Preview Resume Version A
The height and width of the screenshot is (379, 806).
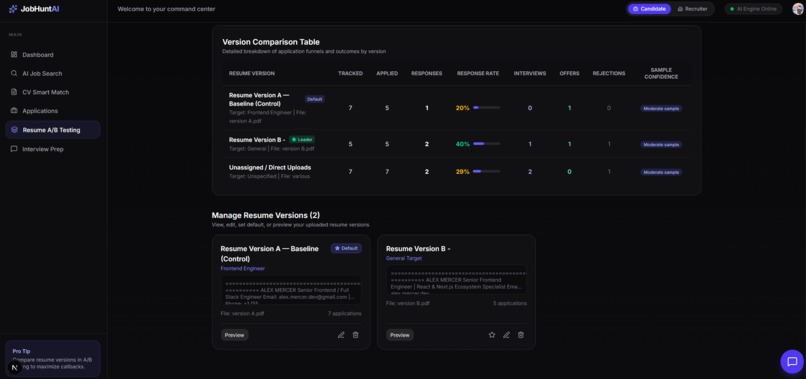[x=234, y=335]
